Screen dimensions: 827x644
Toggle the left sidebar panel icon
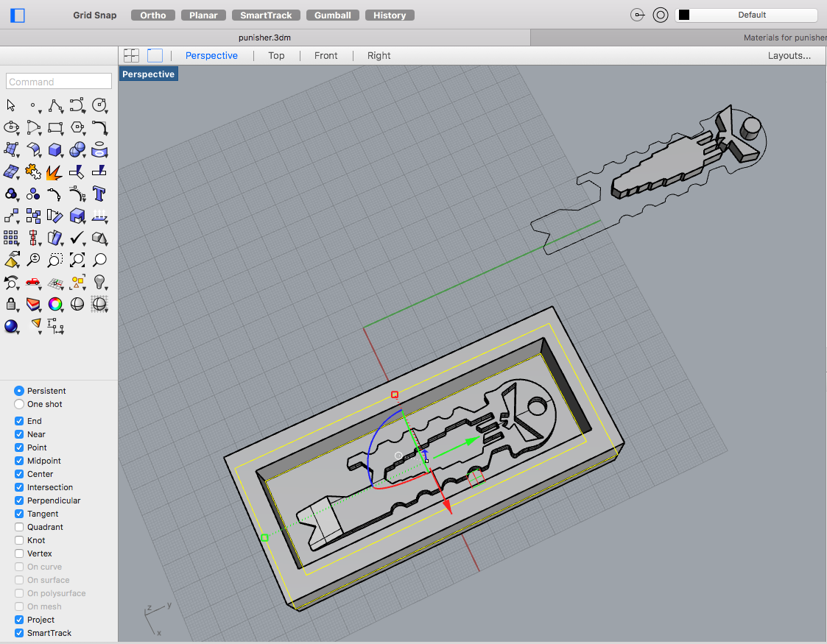[x=18, y=15]
